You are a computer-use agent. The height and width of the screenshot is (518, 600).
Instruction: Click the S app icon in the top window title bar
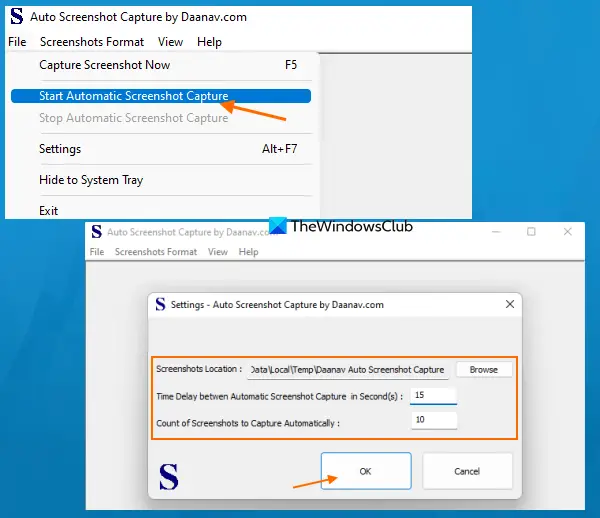[x=17, y=16]
